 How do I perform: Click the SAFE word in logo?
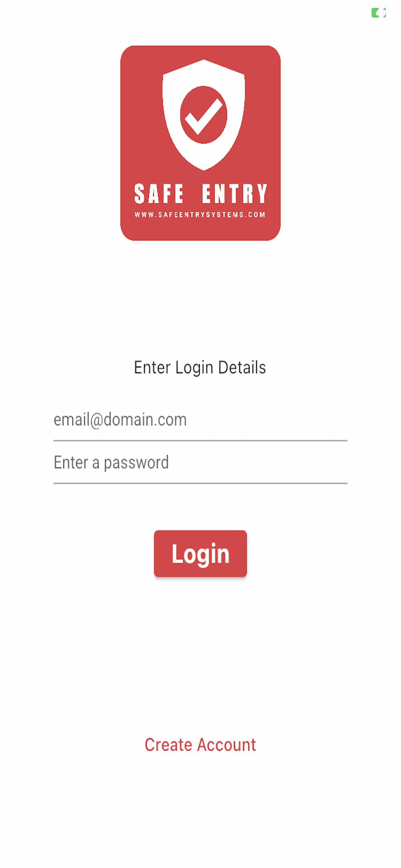click(159, 194)
